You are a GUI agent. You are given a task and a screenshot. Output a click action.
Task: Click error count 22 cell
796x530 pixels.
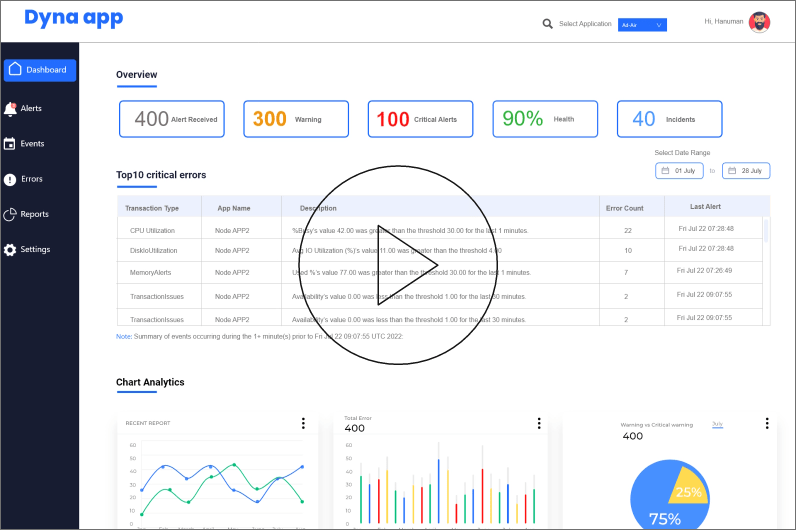(628, 230)
